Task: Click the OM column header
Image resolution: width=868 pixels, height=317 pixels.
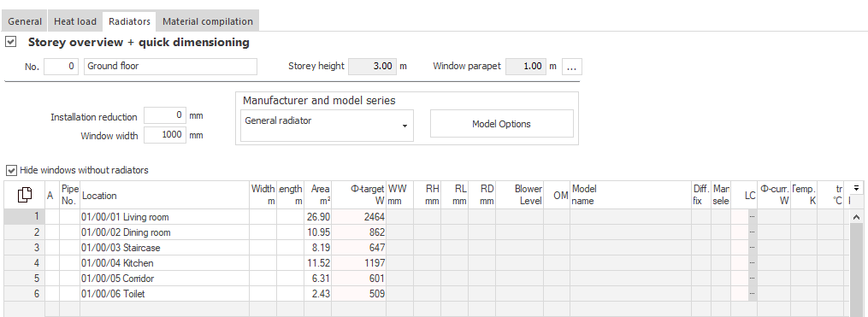Action: coord(557,196)
